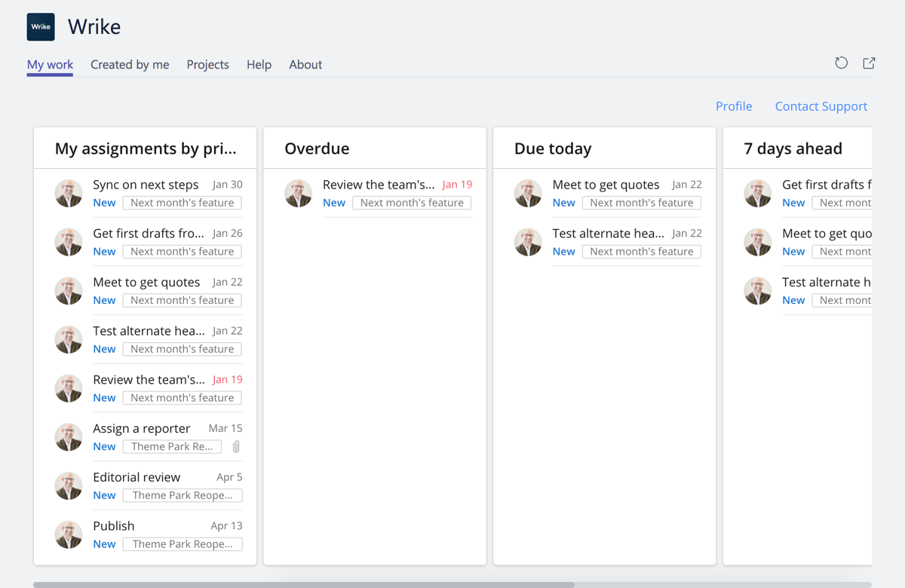
Task: Click the Due today column header
Action: [x=553, y=149]
